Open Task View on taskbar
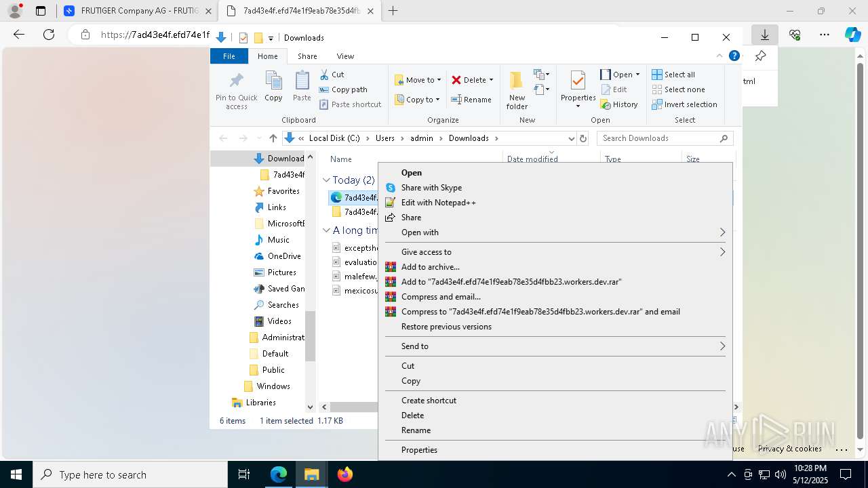This screenshot has height=488, width=868. [244, 474]
